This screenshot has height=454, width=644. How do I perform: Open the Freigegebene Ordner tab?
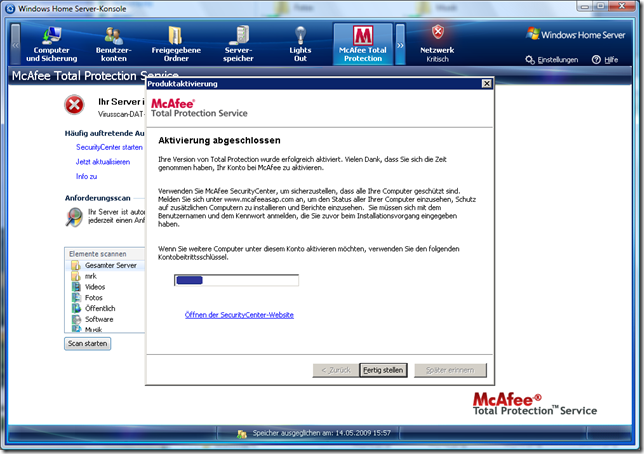coord(176,44)
